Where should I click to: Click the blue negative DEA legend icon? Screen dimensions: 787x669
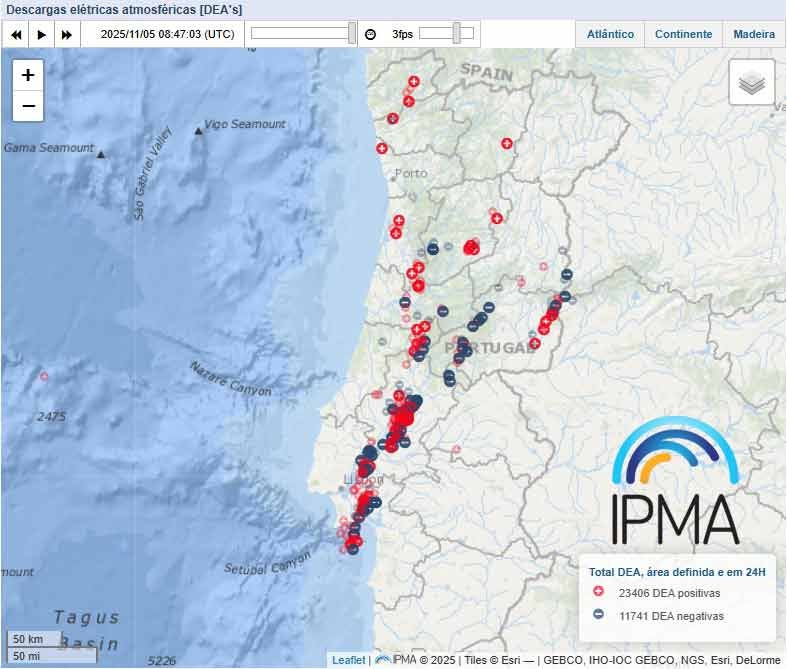tap(598, 616)
